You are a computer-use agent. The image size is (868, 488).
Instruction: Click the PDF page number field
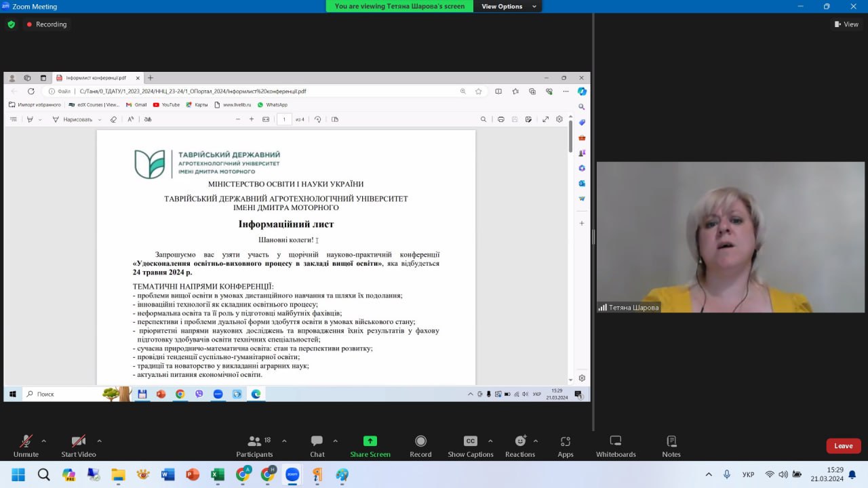tap(284, 119)
